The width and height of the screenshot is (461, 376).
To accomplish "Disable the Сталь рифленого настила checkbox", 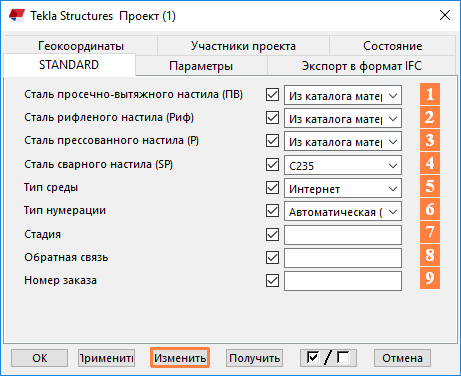I will [x=272, y=117].
